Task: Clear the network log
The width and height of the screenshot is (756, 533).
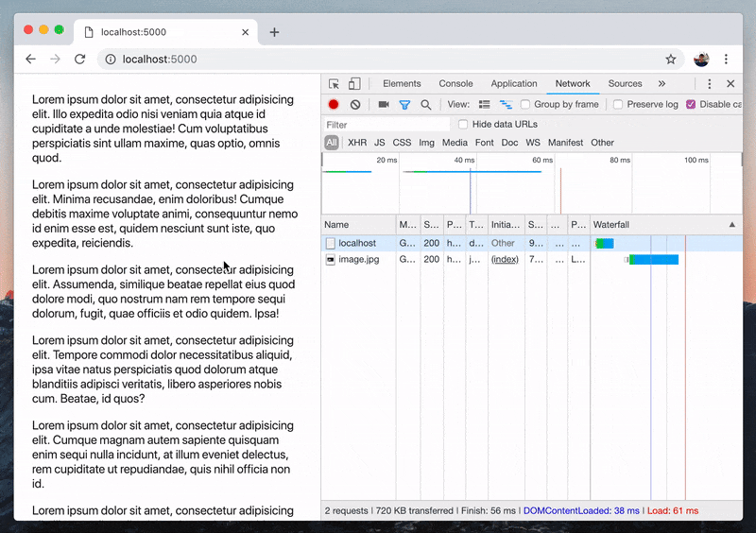Action: pos(355,104)
